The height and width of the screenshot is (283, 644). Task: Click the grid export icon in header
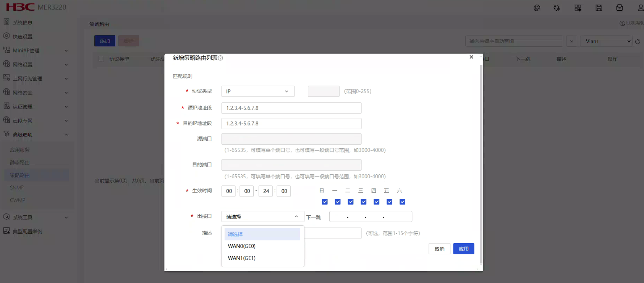(x=578, y=8)
